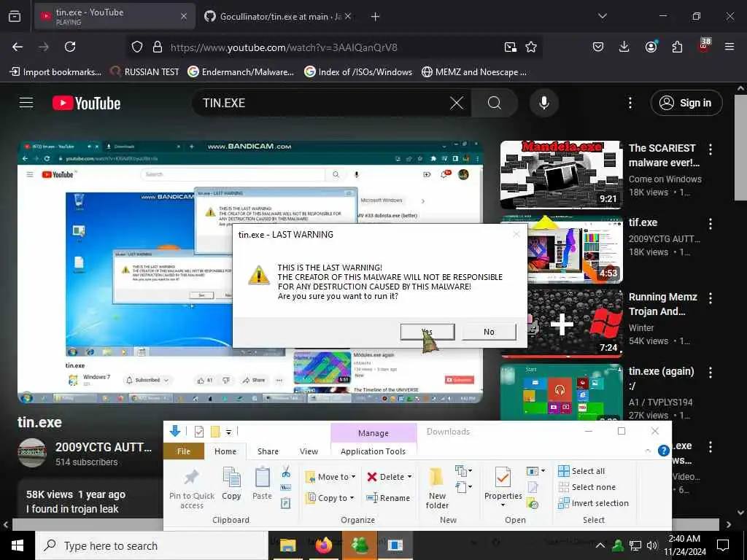The height and width of the screenshot is (560, 747).
Task: Click Paste shortcut icon in ribbon
Action: click(x=285, y=503)
